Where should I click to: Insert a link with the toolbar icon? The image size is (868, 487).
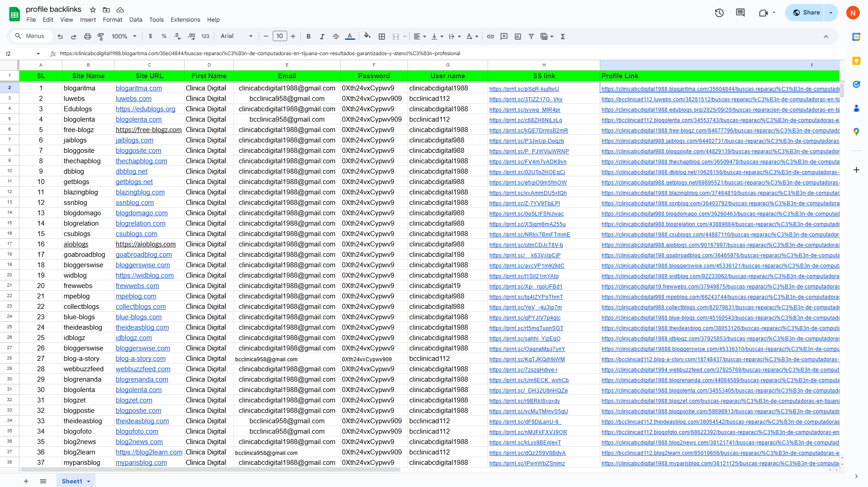(x=490, y=36)
